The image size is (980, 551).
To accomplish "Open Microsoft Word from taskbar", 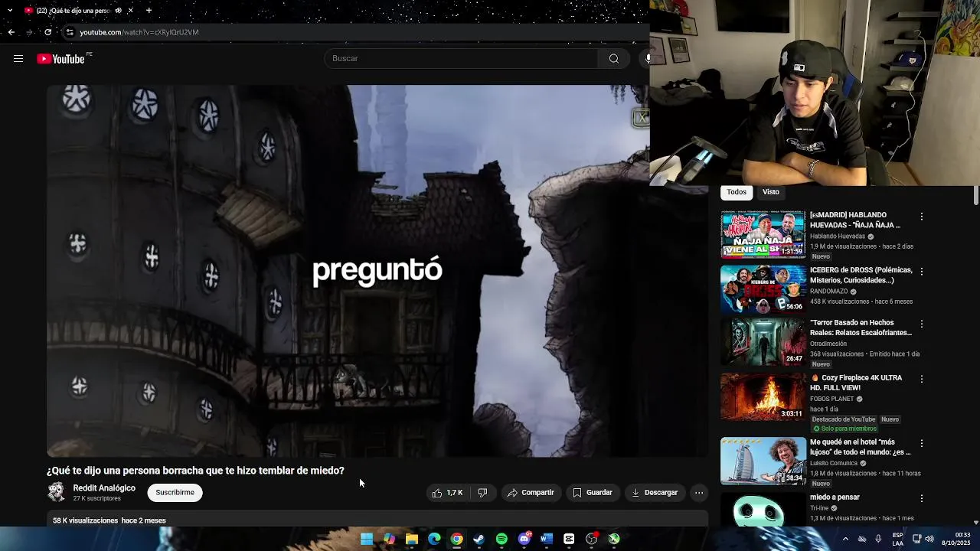I will tap(546, 539).
